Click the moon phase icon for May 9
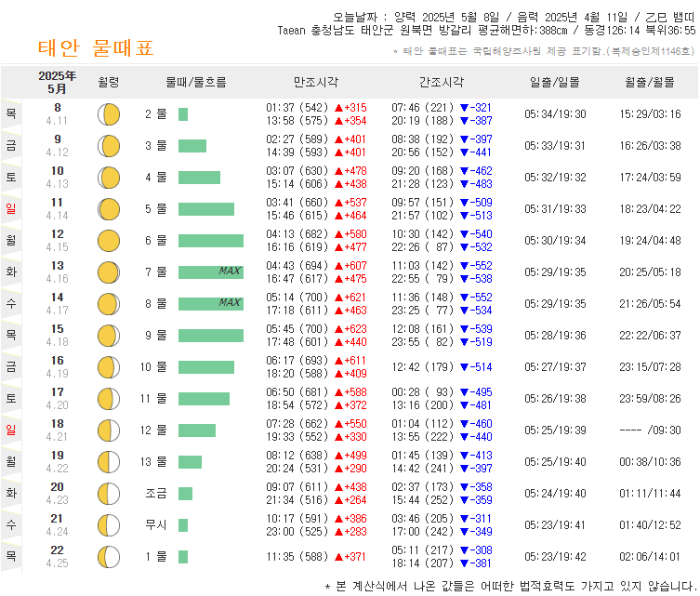Screen dimensions: 700x596 [109, 146]
